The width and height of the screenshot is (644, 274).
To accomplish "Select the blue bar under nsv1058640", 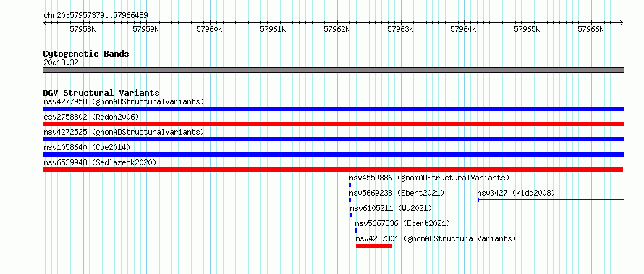I will point(333,154).
